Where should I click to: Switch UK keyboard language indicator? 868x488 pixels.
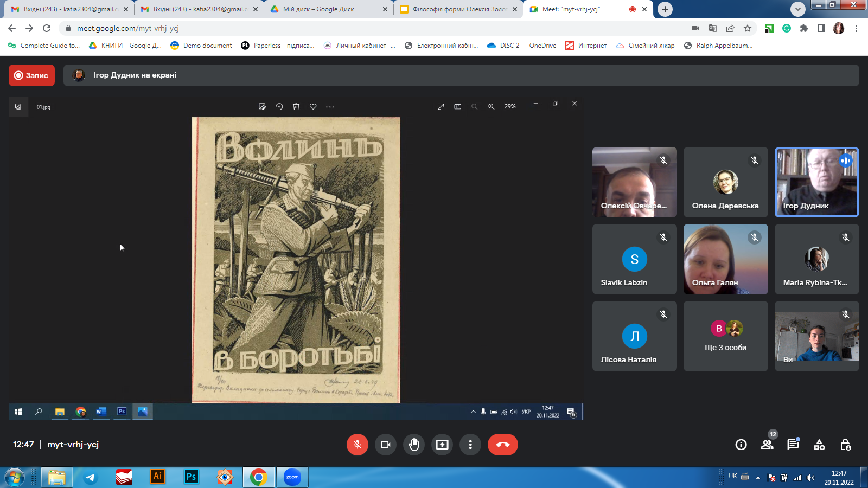(x=733, y=476)
